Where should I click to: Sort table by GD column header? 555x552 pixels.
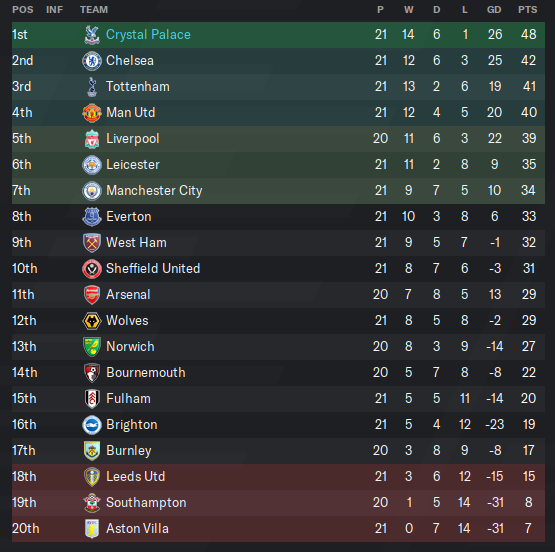tap(494, 10)
